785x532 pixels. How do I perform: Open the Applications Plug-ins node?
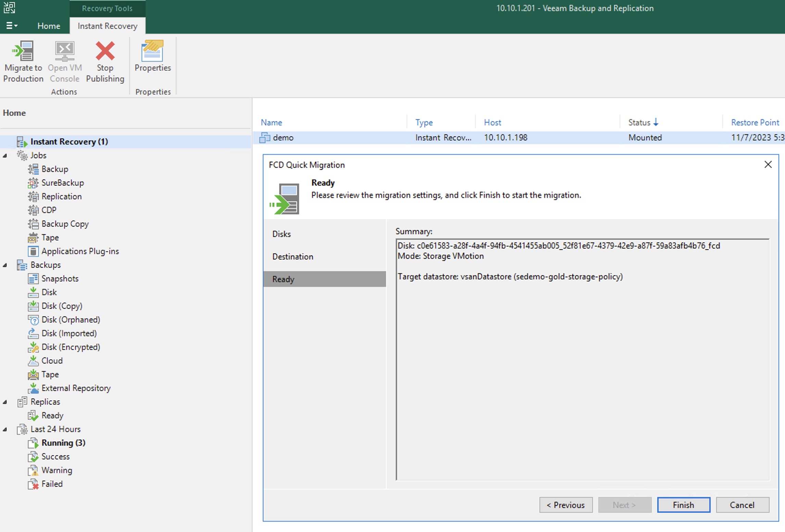[80, 251]
